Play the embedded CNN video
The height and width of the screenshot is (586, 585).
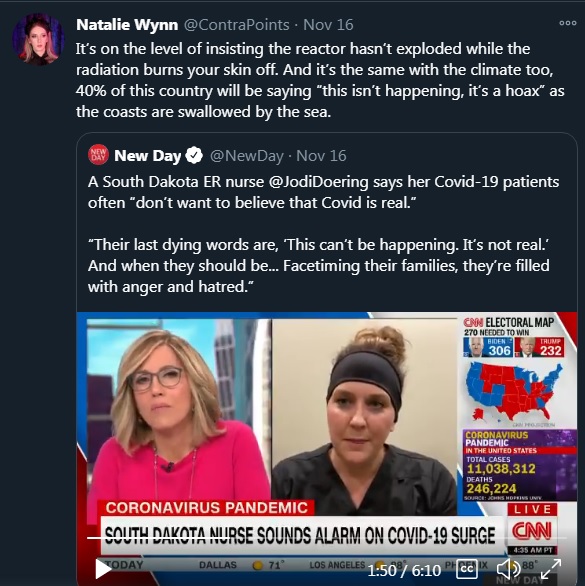coord(103,569)
